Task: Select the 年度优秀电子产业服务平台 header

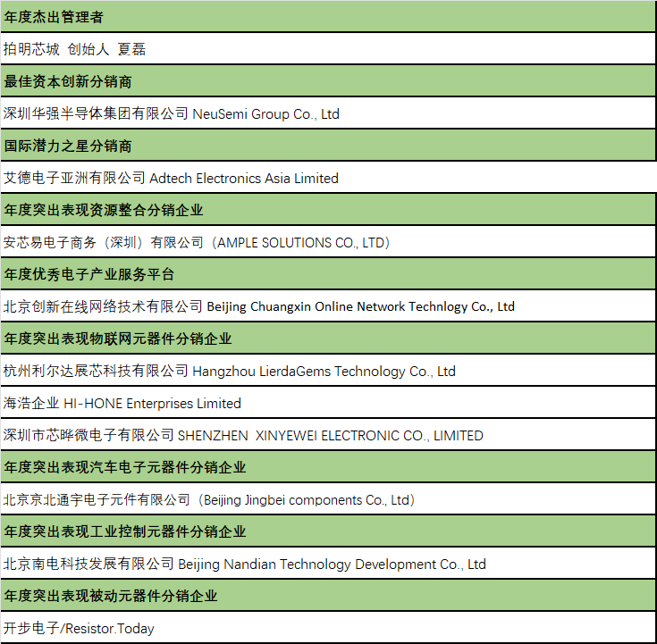Action: click(328, 274)
